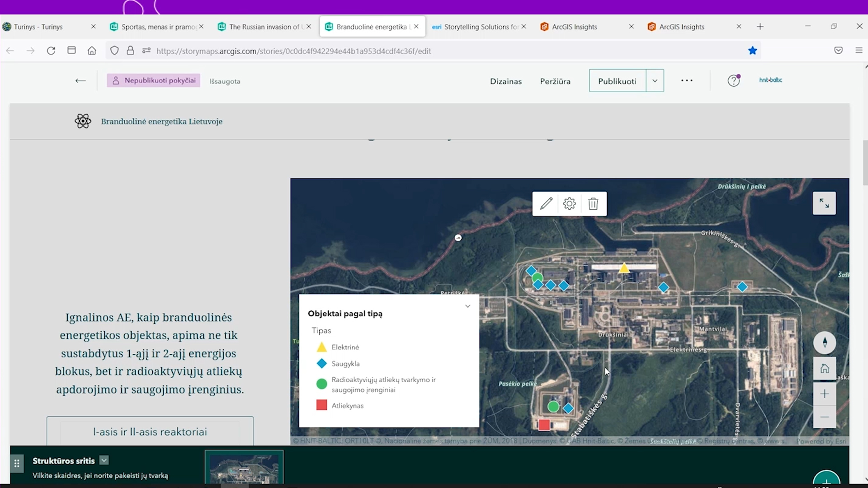Open map settings gear icon
This screenshot has height=488, width=868.
[x=570, y=204]
